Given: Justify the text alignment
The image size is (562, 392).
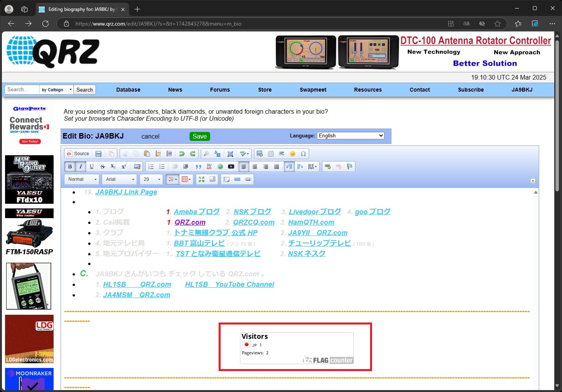Looking at the screenshot, I should 277,167.
